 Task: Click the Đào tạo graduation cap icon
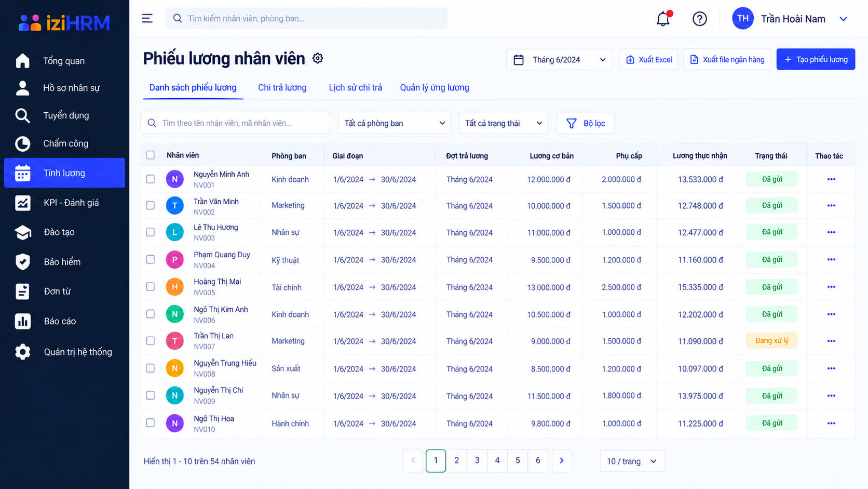pyautogui.click(x=23, y=232)
